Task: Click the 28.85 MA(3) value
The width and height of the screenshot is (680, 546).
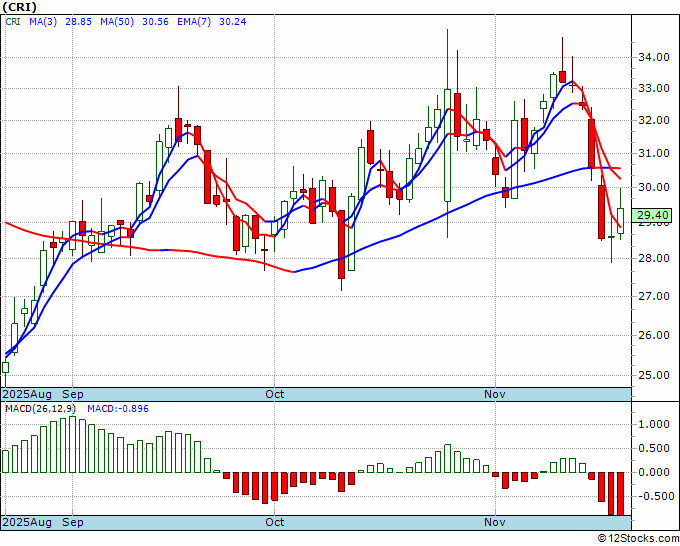Action: coord(78,21)
